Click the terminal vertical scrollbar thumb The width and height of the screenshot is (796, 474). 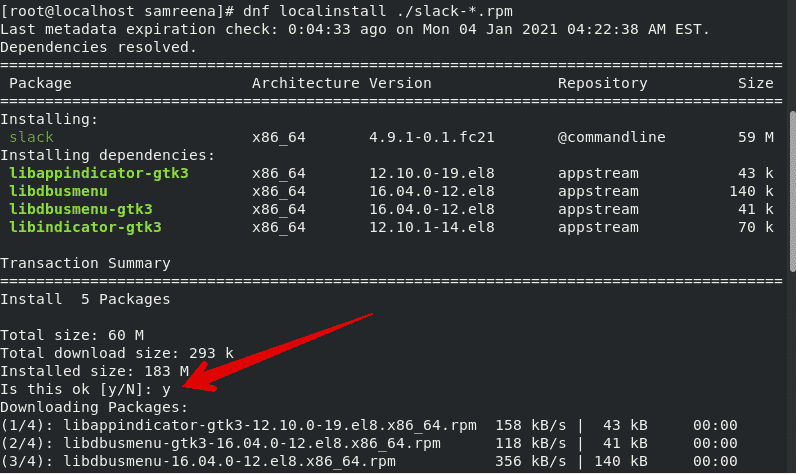pyautogui.click(x=792, y=192)
